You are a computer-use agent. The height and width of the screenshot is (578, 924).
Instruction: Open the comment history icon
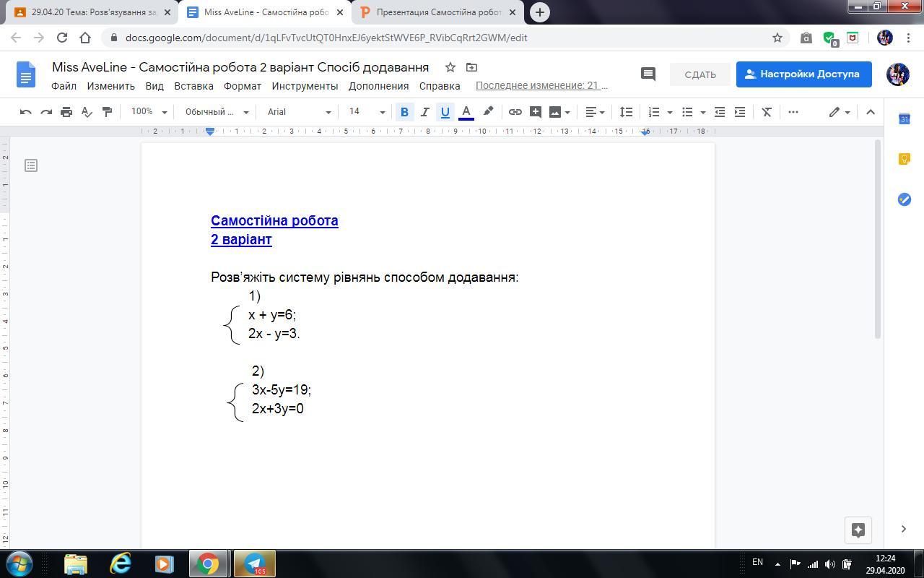pyautogui.click(x=648, y=74)
